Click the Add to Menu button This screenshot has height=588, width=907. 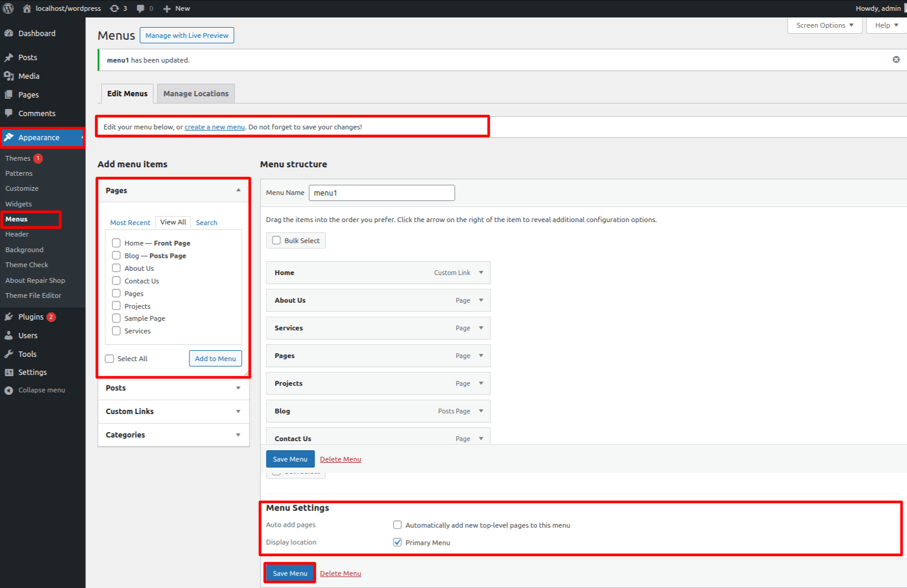click(215, 359)
